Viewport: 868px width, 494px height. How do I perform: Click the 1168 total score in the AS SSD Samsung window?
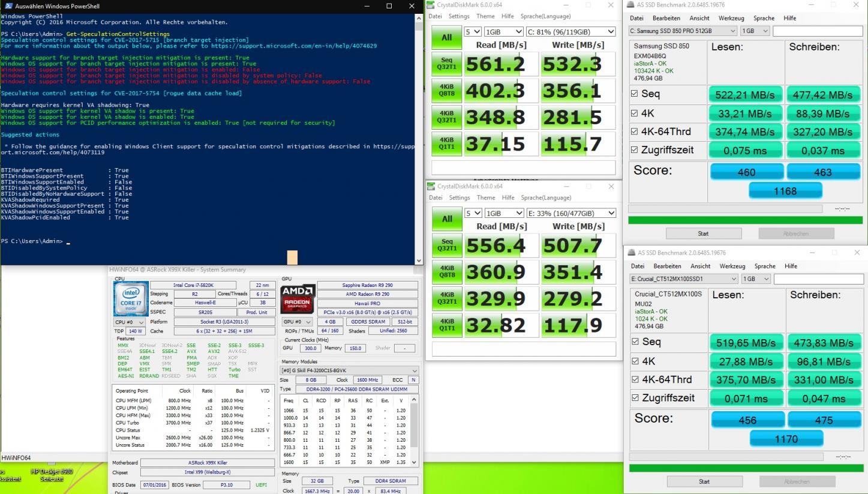pos(785,191)
